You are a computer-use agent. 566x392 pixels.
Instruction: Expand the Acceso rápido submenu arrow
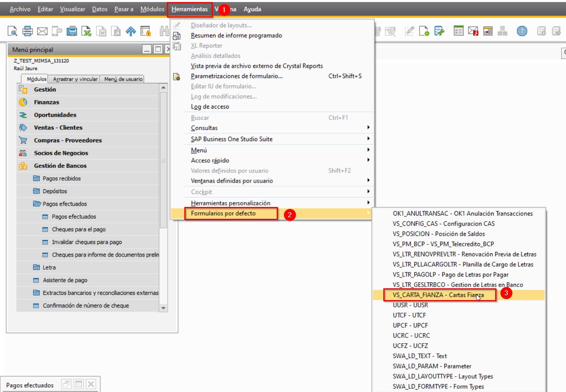(368, 160)
